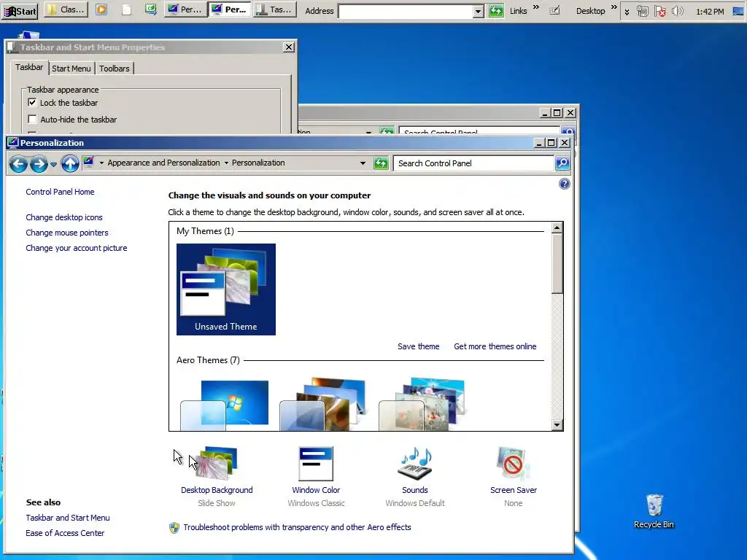Open the Desktop Background settings icon
The height and width of the screenshot is (560, 747).
[217, 463]
